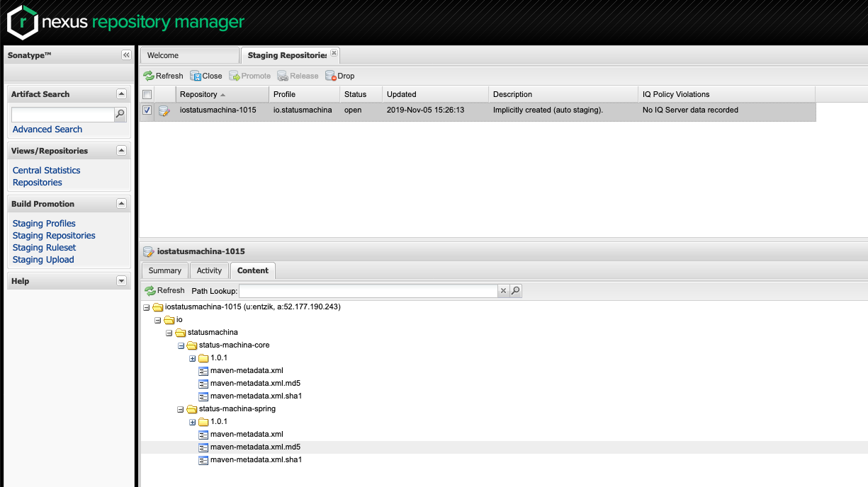This screenshot has width=868, height=487.
Task: Search with the Path Lookup magnifier
Action: pos(516,291)
